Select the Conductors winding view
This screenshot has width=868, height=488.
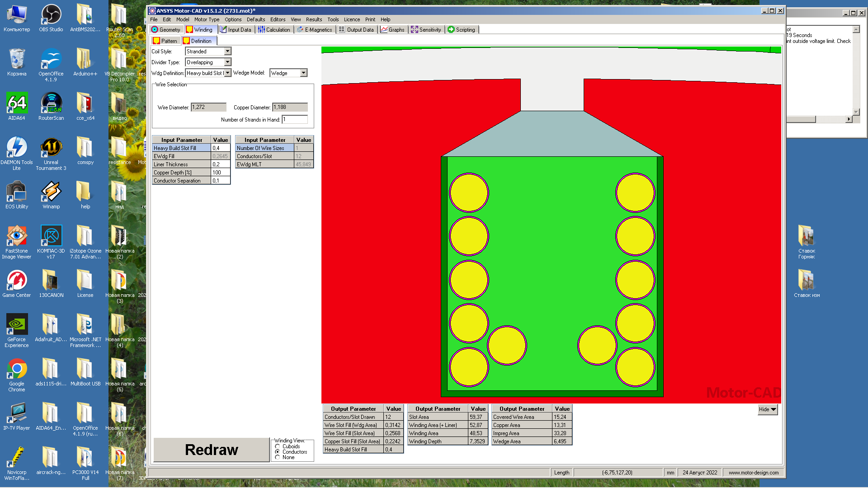point(278,452)
